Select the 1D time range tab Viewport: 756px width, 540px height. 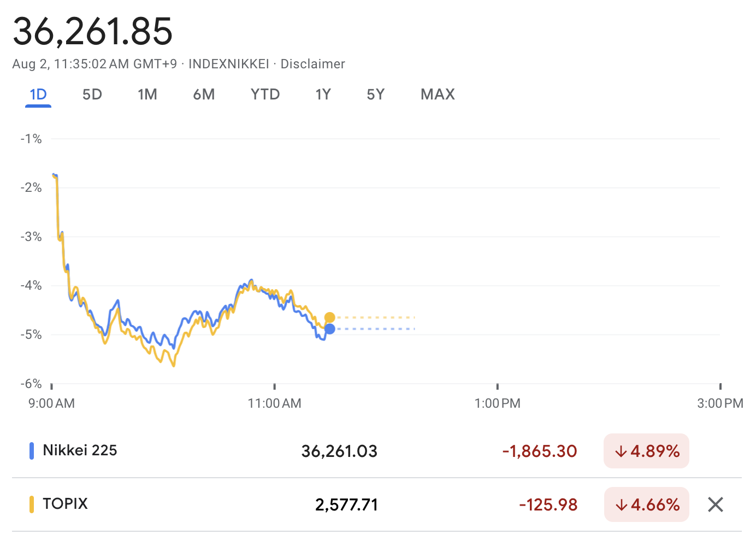[38, 95]
